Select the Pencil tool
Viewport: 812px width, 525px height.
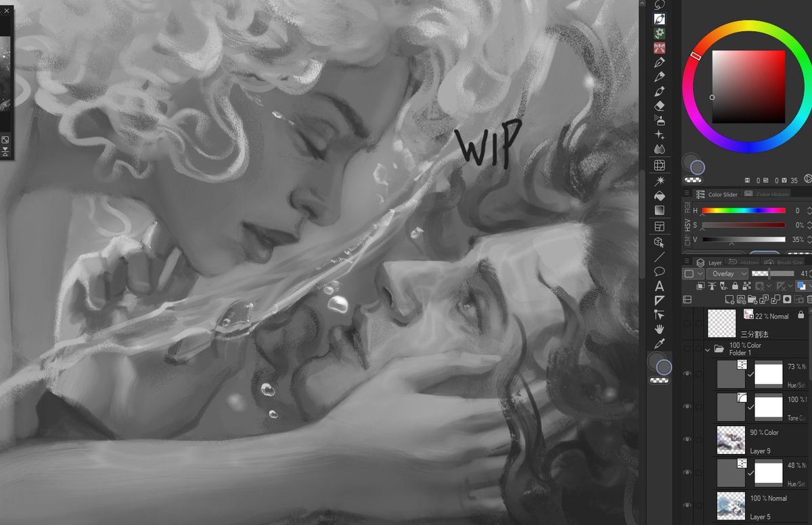point(660,76)
